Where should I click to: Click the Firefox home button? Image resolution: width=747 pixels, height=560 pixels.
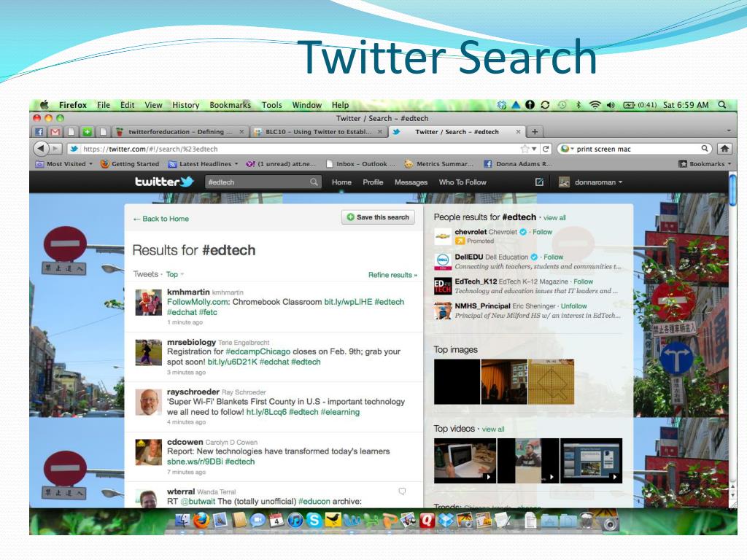[724, 149]
